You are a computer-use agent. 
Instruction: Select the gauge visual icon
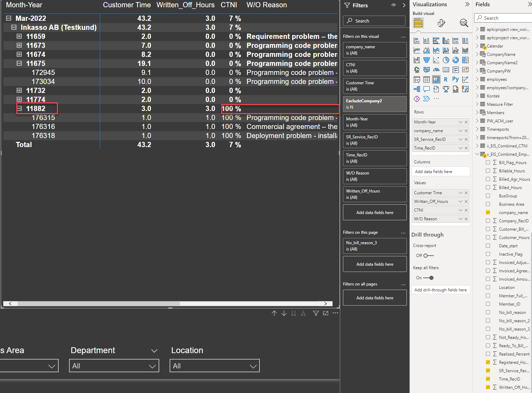pyautogui.click(x=436, y=70)
